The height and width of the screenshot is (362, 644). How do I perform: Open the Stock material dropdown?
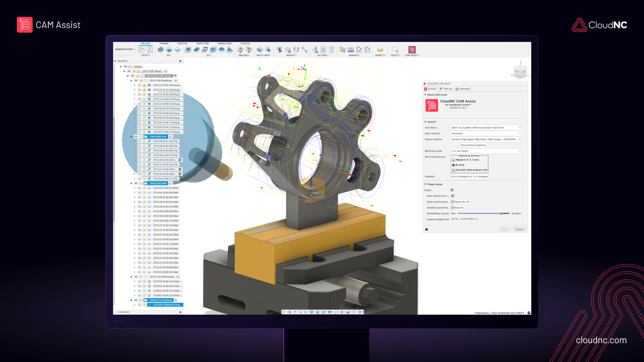pyautogui.click(x=486, y=133)
